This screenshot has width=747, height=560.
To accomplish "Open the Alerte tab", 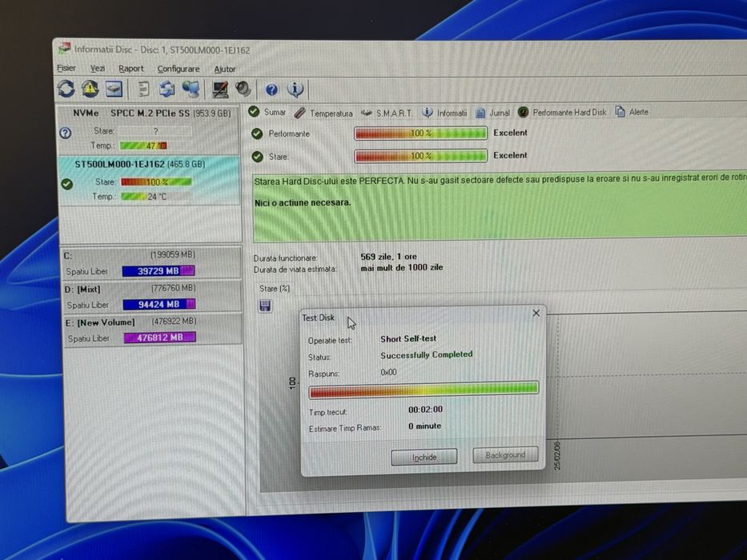I will point(632,112).
